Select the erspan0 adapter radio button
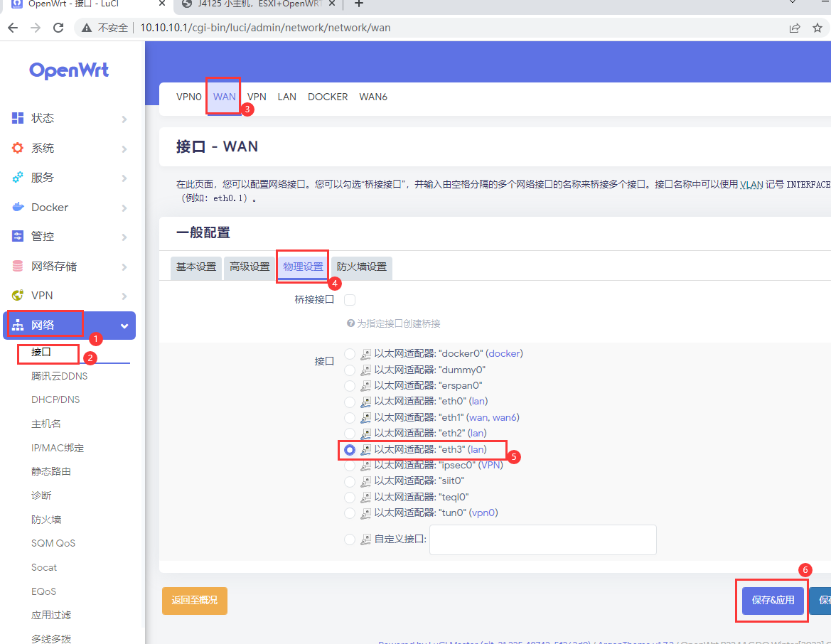831x644 pixels. point(350,386)
